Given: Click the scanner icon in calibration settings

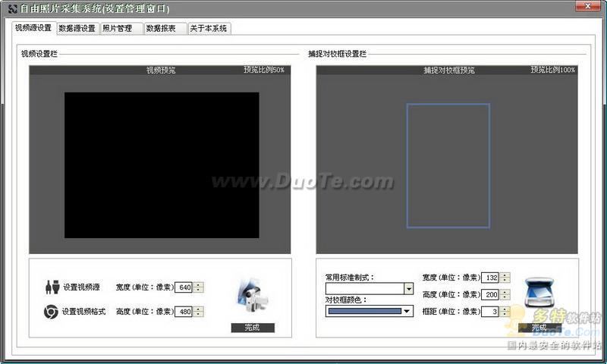Looking at the screenshot, I should tap(539, 293).
